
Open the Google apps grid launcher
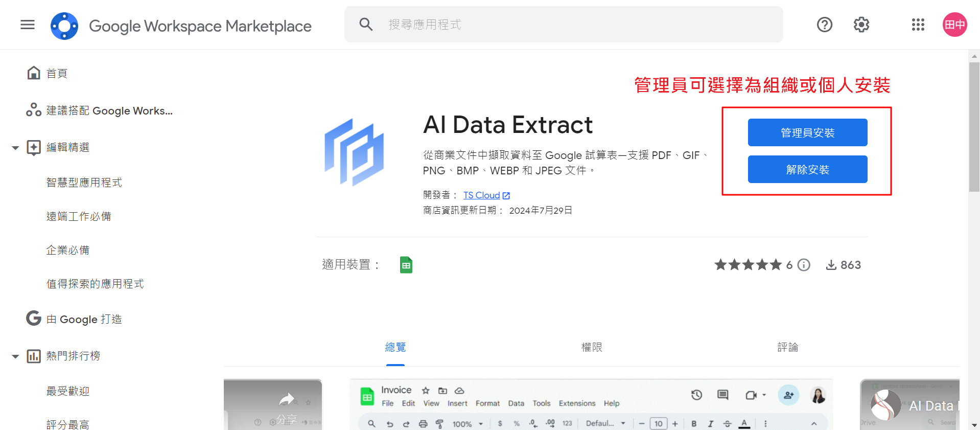coord(918,25)
